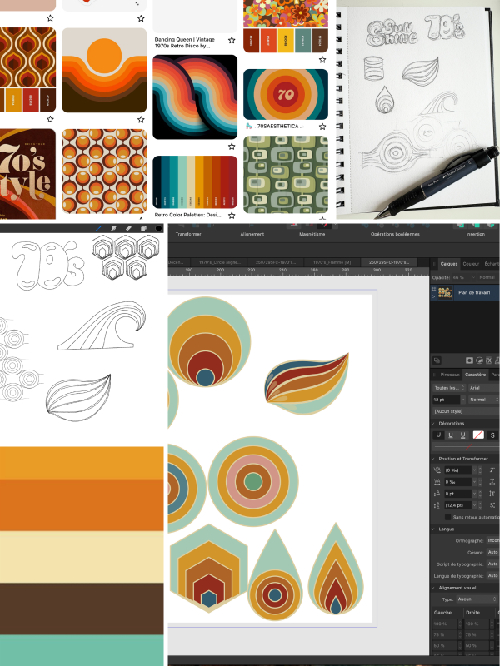
Task: Click the Insertion toolbar label
Action: click(475, 234)
